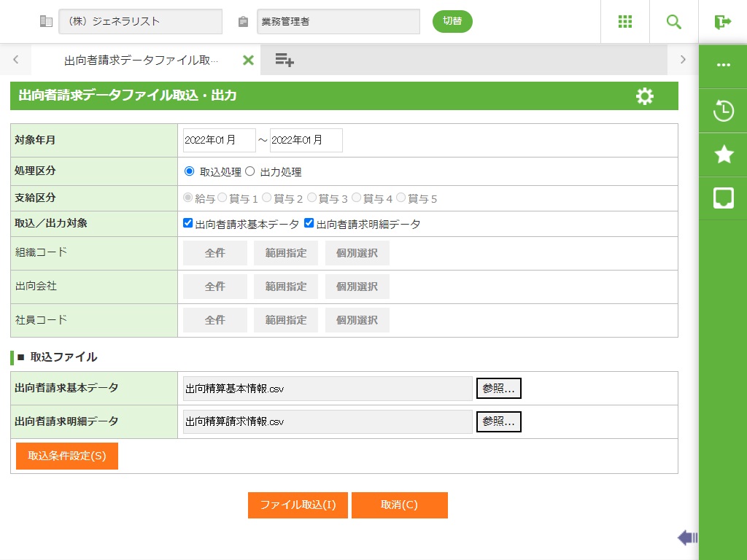This screenshot has width=747, height=560.
Task: Click the search magnifier icon
Action: (x=674, y=22)
